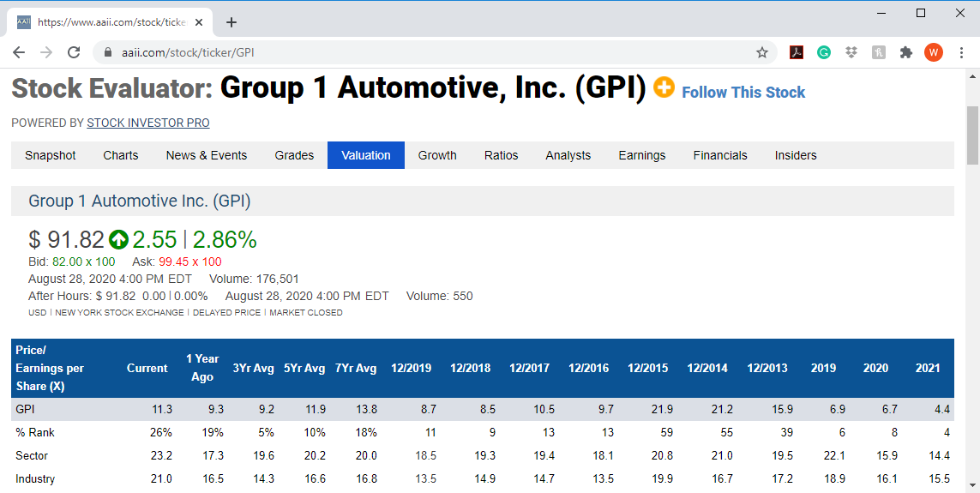Click the % Rank current value 26%

click(x=161, y=432)
